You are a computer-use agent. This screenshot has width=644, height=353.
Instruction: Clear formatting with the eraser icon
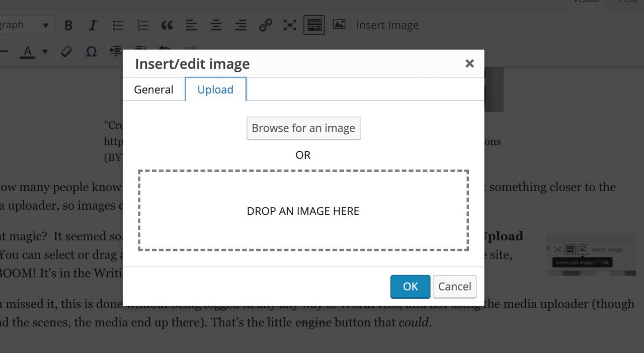click(x=66, y=51)
